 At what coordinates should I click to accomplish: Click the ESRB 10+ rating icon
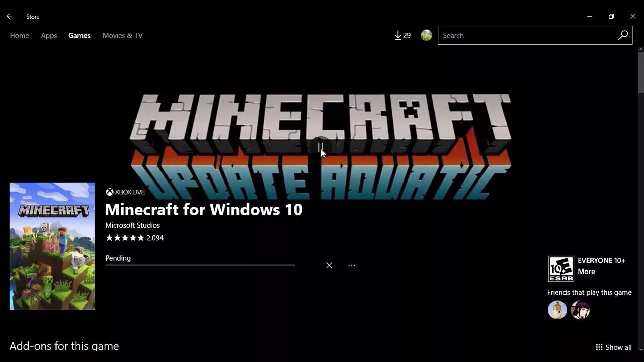(561, 269)
